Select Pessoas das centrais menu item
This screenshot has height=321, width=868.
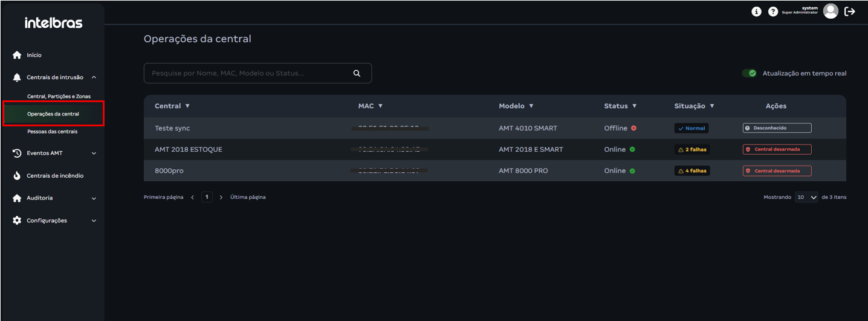52,131
